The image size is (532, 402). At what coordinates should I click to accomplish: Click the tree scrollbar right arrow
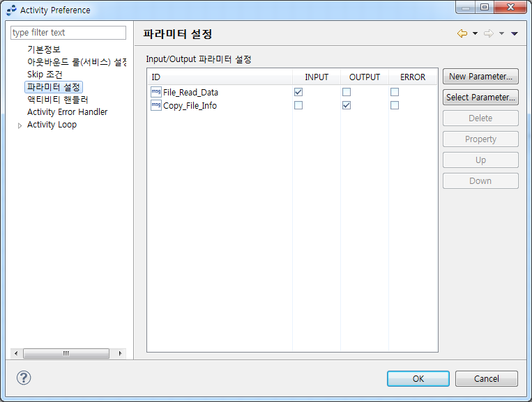120,353
